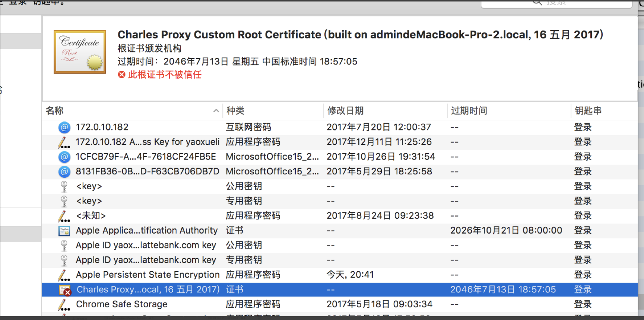This screenshot has height=320, width=644.
Task: Click expiry 2026年10月21日 08:00:00
Action: pyautogui.click(x=506, y=231)
